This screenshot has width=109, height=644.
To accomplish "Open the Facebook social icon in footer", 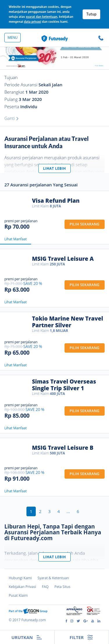I will pos(66,621).
